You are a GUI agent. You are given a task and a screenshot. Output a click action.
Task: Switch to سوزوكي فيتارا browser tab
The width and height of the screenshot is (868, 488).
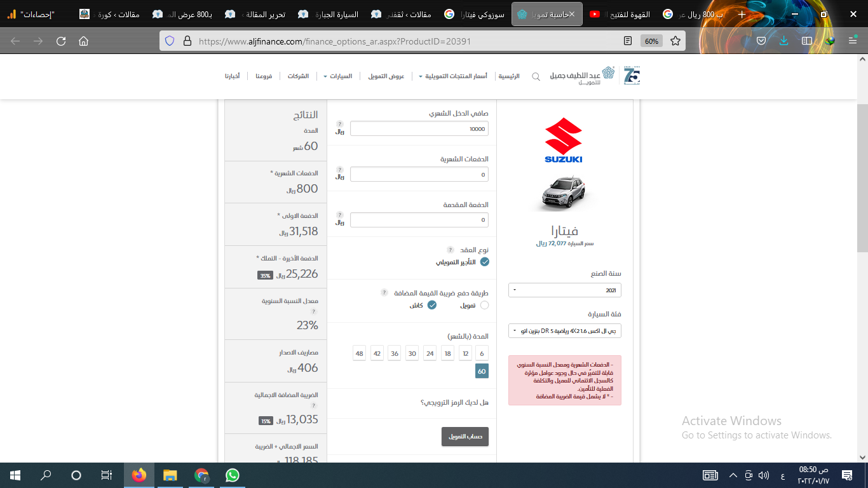point(475,14)
